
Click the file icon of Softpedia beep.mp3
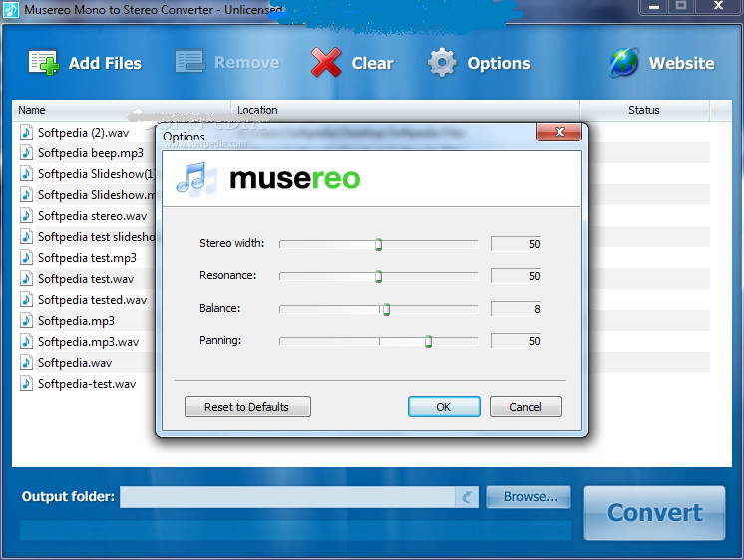pos(26,152)
